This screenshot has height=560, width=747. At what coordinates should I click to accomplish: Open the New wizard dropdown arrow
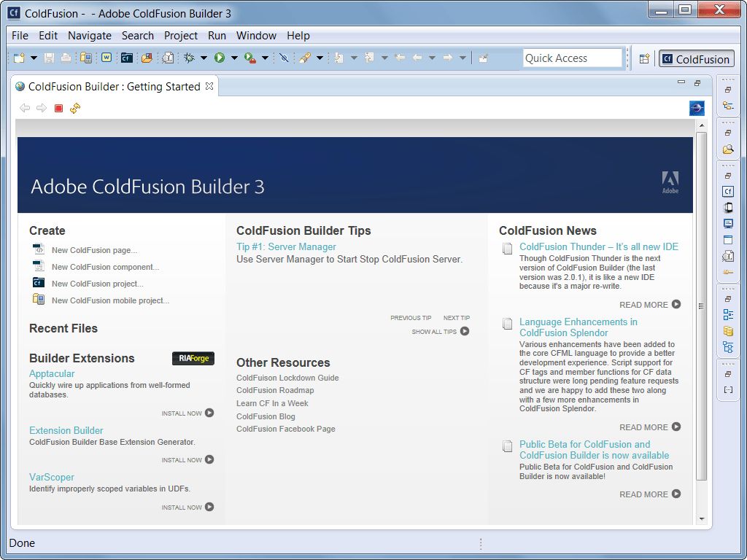point(33,58)
